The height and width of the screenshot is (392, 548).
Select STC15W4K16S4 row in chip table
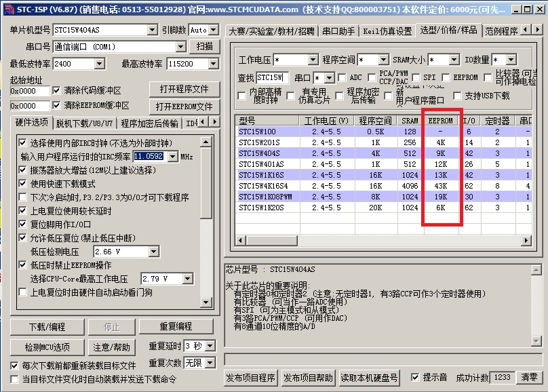coord(383,186)
